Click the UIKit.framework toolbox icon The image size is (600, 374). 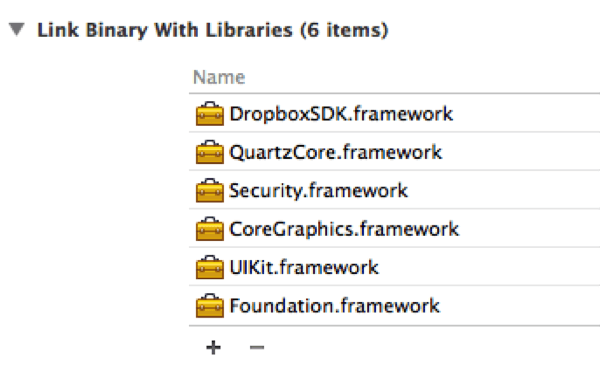click(210, 267)
